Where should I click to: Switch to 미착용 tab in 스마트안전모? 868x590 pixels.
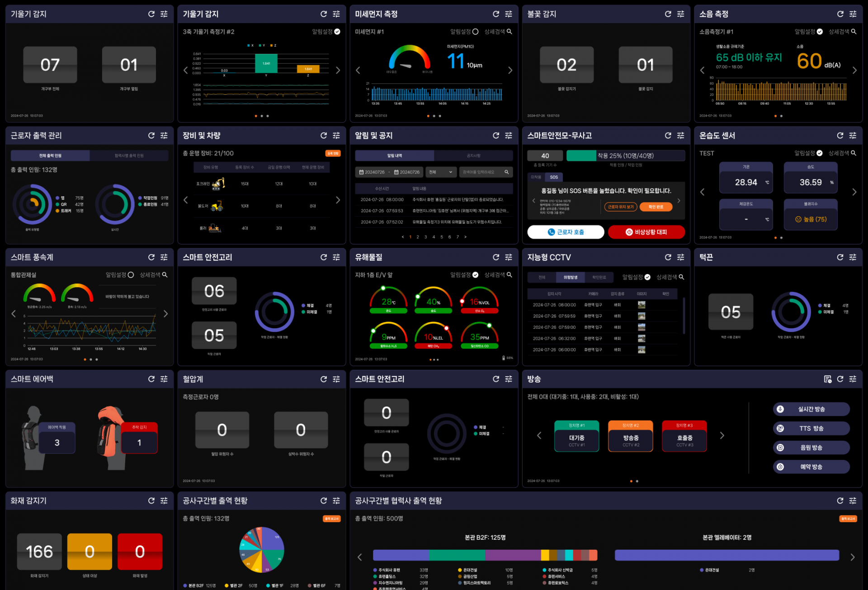536,177
